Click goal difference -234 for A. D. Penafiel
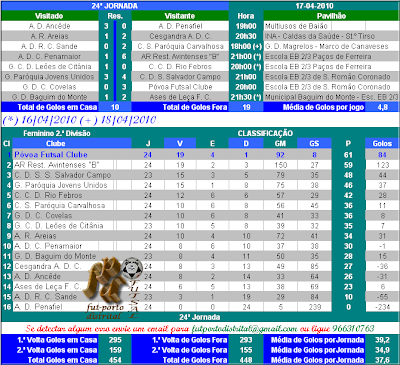Screen dimensions: 400x365 tap(382, 307)
